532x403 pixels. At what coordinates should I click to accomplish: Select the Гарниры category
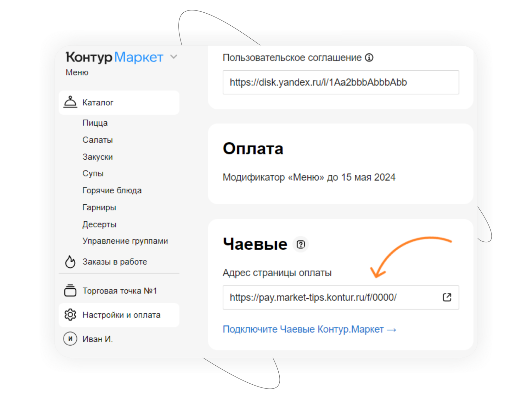click(99, 208)
